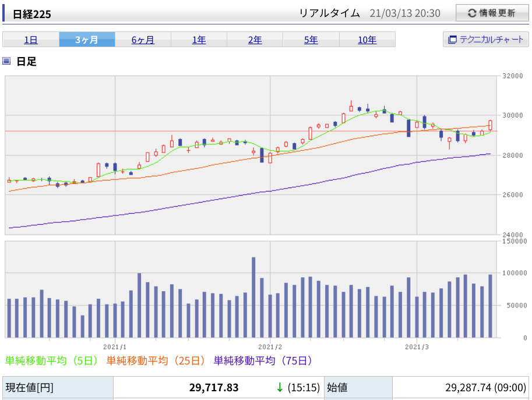Image resolution: width=532 pixels, height=400 pixels.
Task: Click the square icon beside 日足
Action: point(6,61)
